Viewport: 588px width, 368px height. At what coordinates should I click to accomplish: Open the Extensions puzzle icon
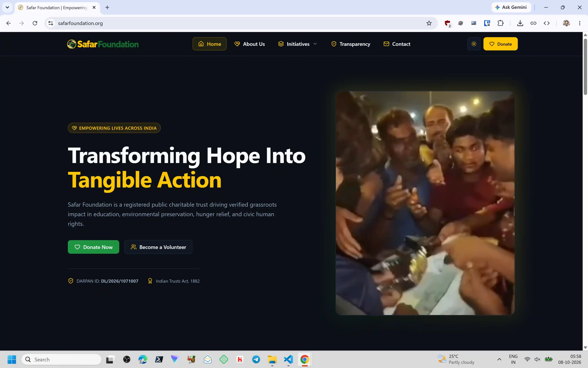click(500, 23)
